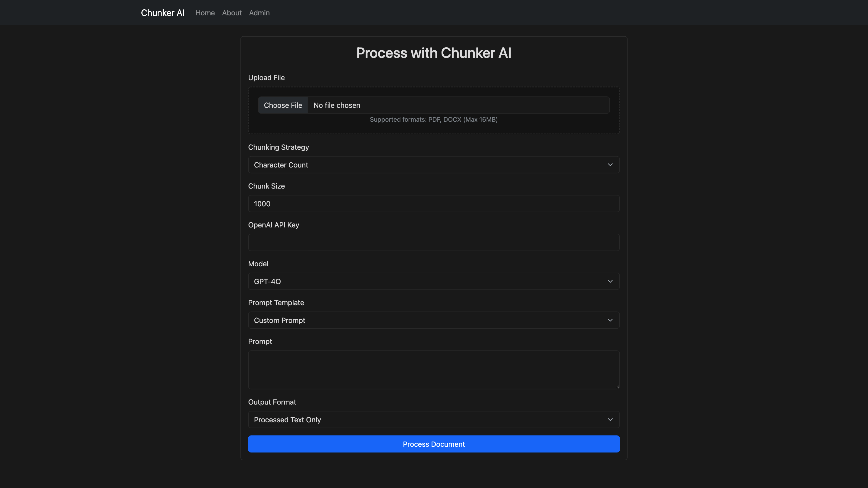Click the Choose File button
Viewport: 868px width, 488px height.
coord(283,105)
